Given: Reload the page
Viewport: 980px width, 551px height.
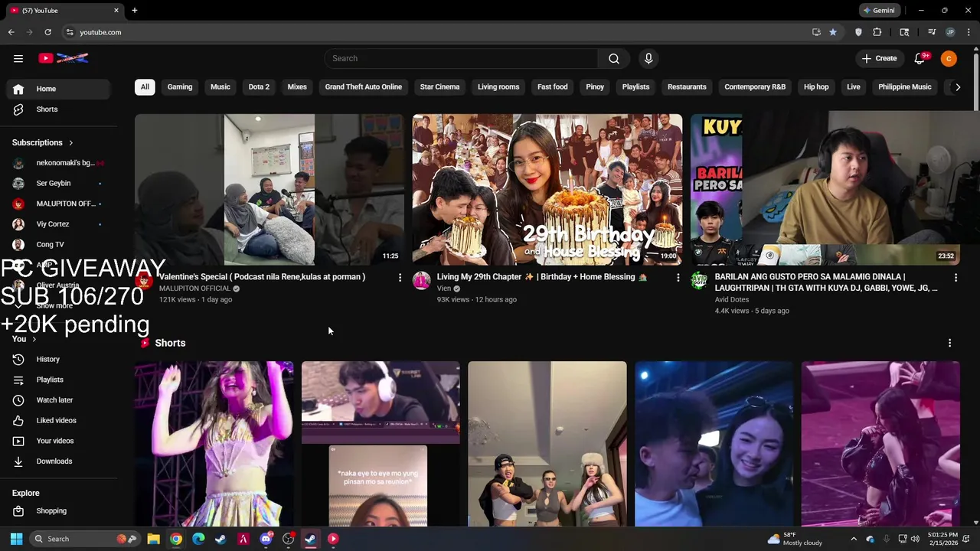Looking at the screenshot, I should [x=47, y=32].
